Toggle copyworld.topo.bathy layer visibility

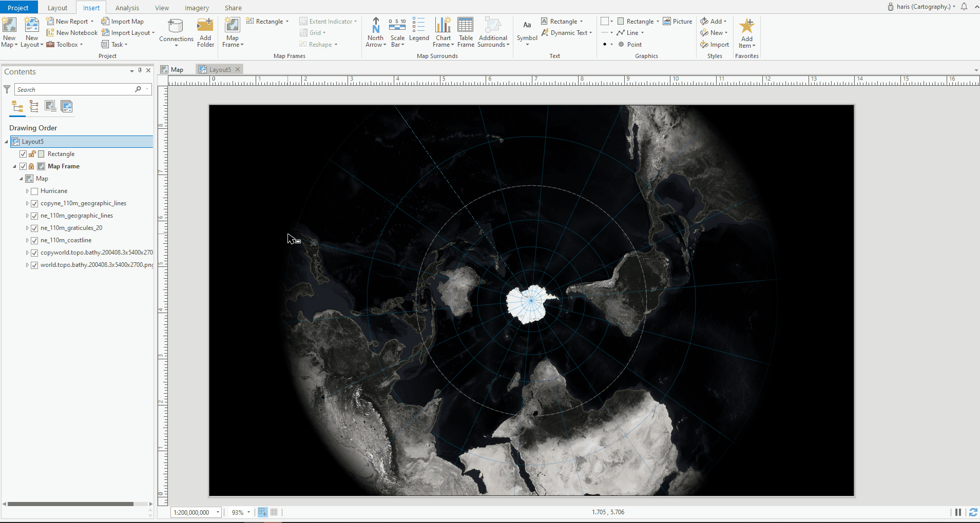click(34, 253)
